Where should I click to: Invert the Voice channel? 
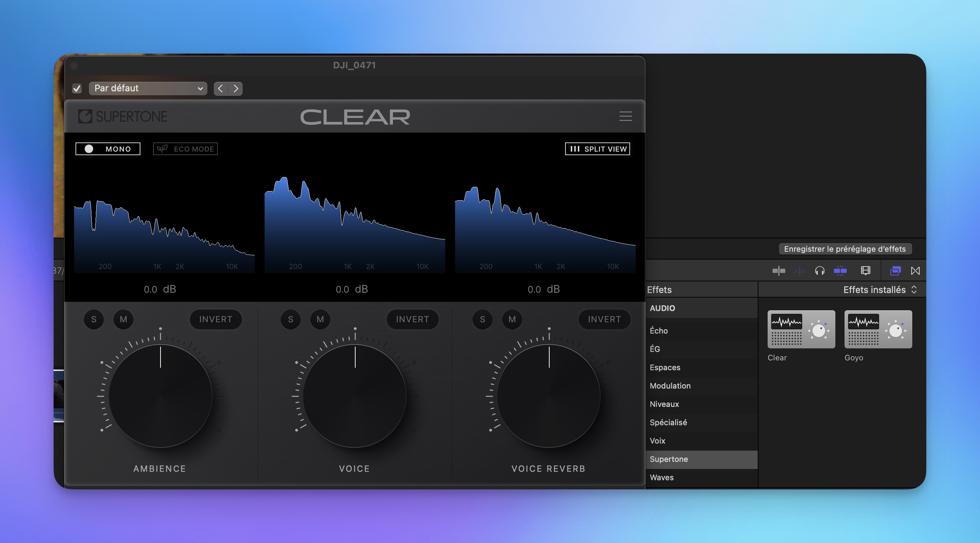(412, 319)
